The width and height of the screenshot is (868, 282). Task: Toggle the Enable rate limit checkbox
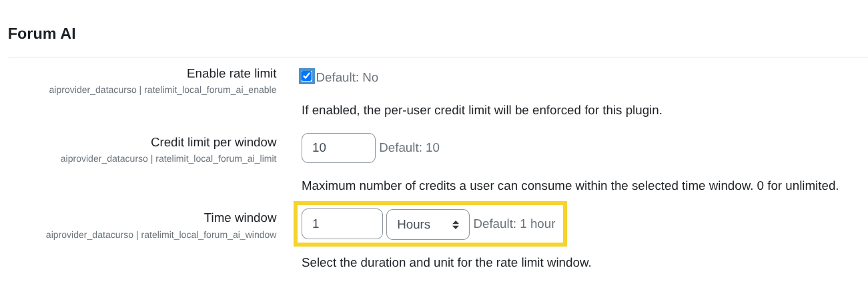click(x=307, y=76)
